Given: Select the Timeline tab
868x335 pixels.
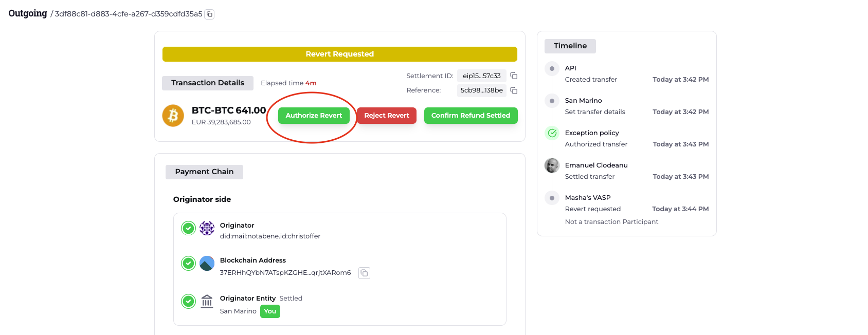Looking at the screenshot, I should coord(570,46).
